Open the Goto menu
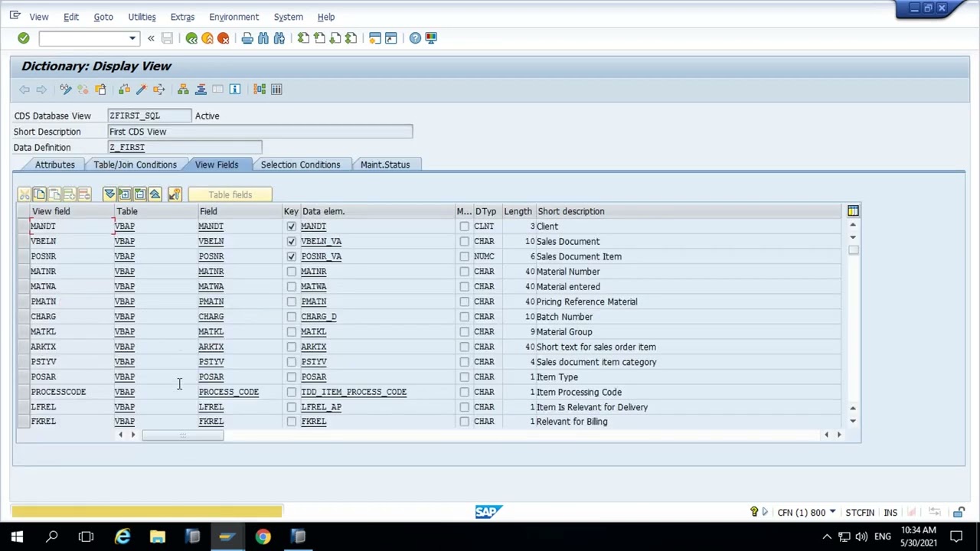The width and height of the screenshot is (980, 551). click(x=103, y=17)
